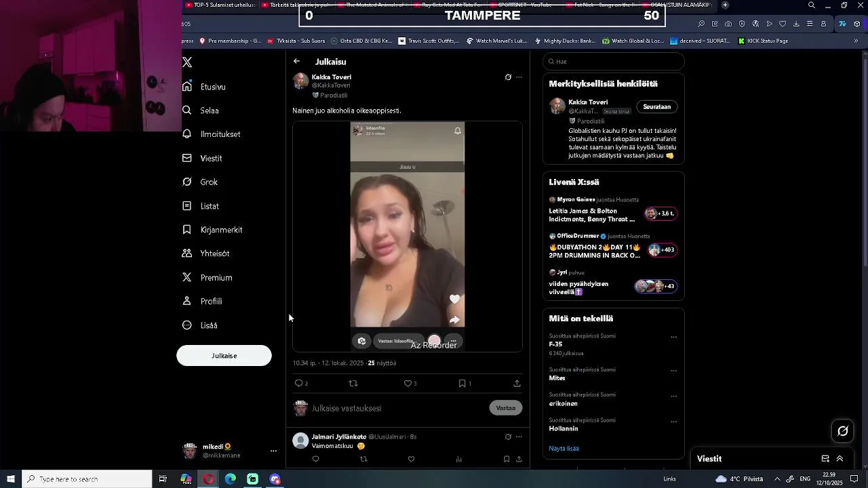Click the Julkaise vastauksesi reply field

point(397,408)
